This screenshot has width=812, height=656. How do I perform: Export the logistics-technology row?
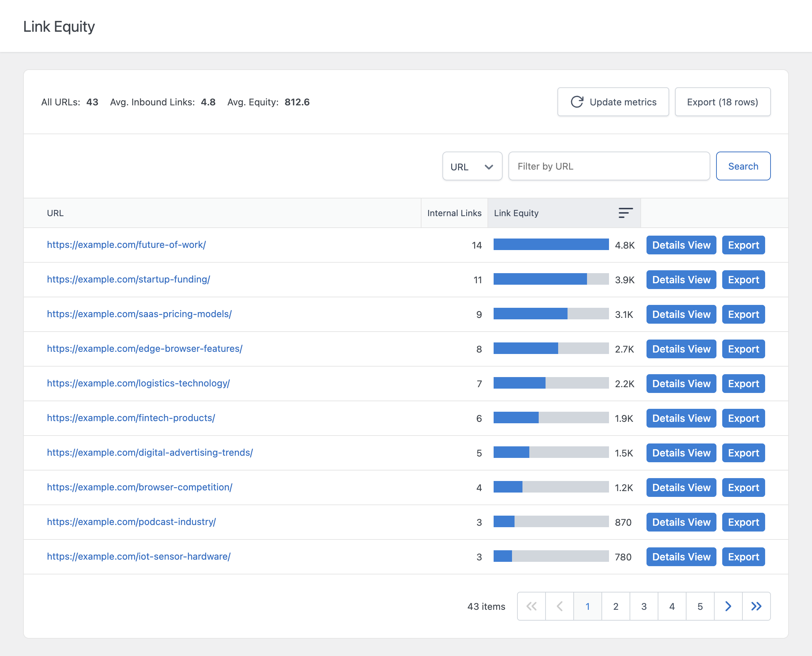click(x=743, y=384)
